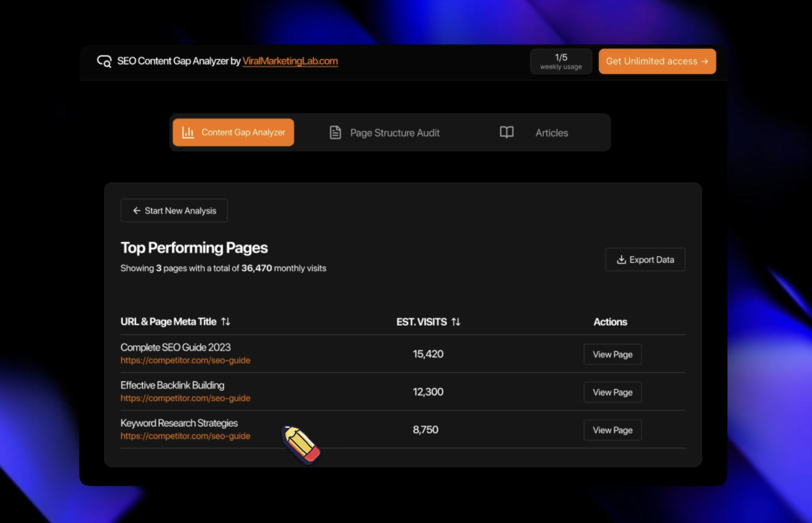Viewport: 812px width, 523px height.
Task: Click the Start New Analysis button
Action: point(174,211)
